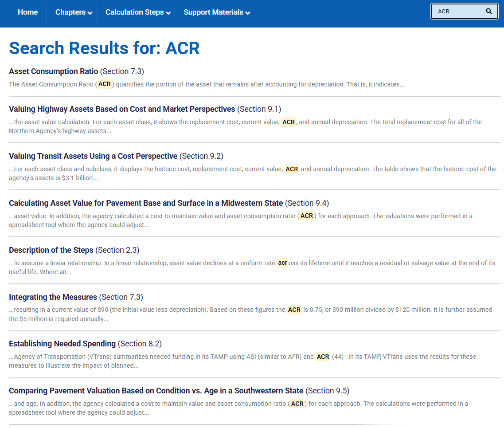Open the Asset Consumption Ratio result
The width and height of the screenshot is (504, 428).
53,71
